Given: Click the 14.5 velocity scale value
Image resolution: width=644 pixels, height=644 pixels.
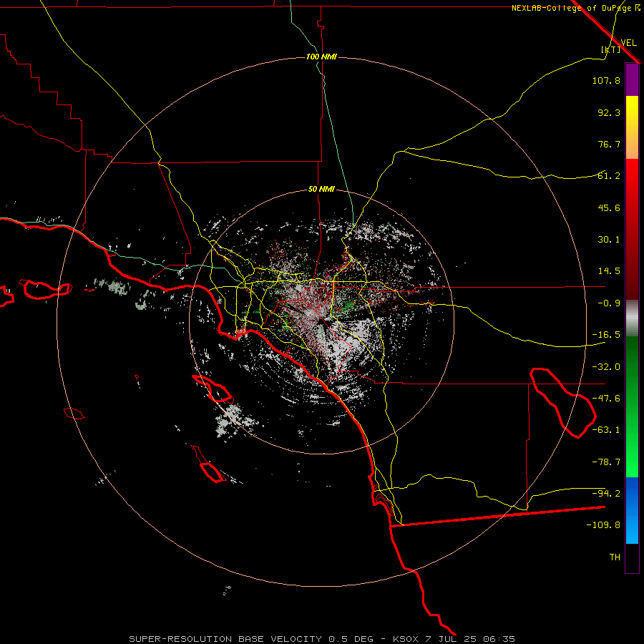Looking at the screenshot, I should point(609,271).
